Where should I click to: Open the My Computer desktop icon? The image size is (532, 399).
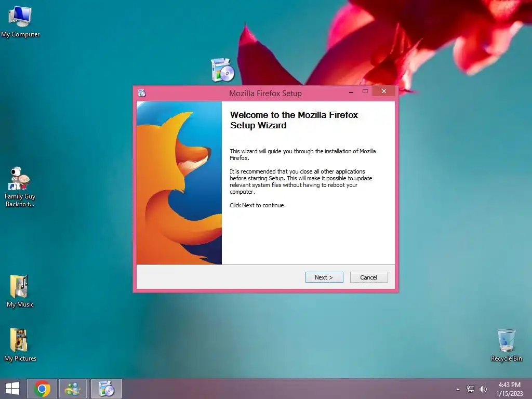click(20, 22)
